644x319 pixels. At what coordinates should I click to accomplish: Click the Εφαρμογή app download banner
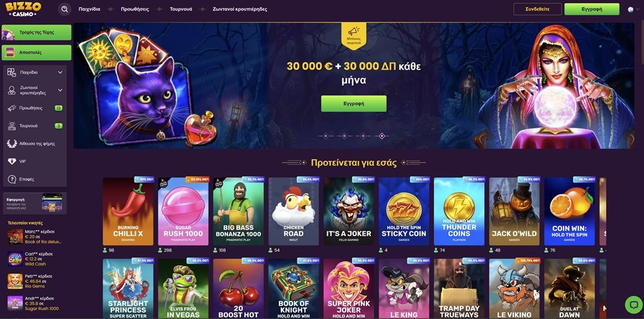pyautogui.click(x=35, y=202)
